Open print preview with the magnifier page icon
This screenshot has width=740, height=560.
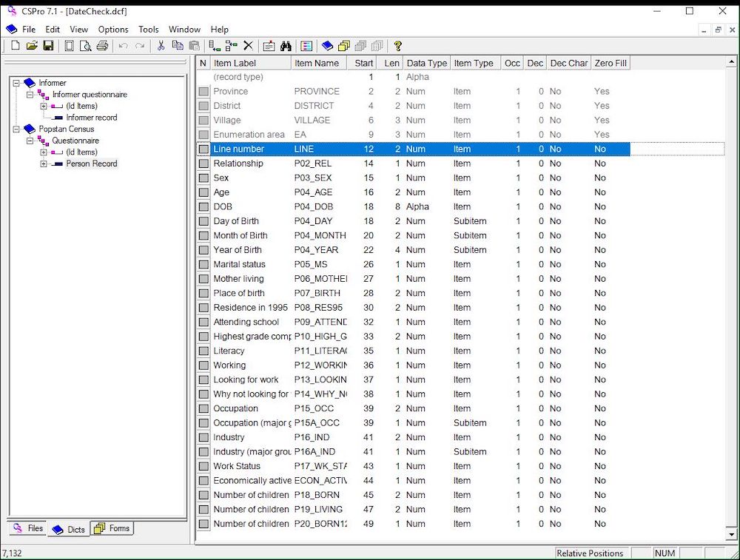tap(85, 46)
